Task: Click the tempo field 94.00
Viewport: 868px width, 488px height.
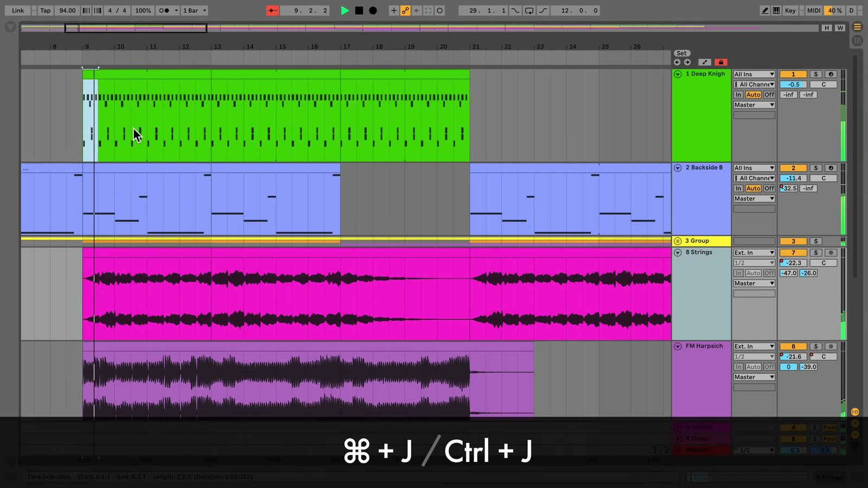Action: point(67,10)
